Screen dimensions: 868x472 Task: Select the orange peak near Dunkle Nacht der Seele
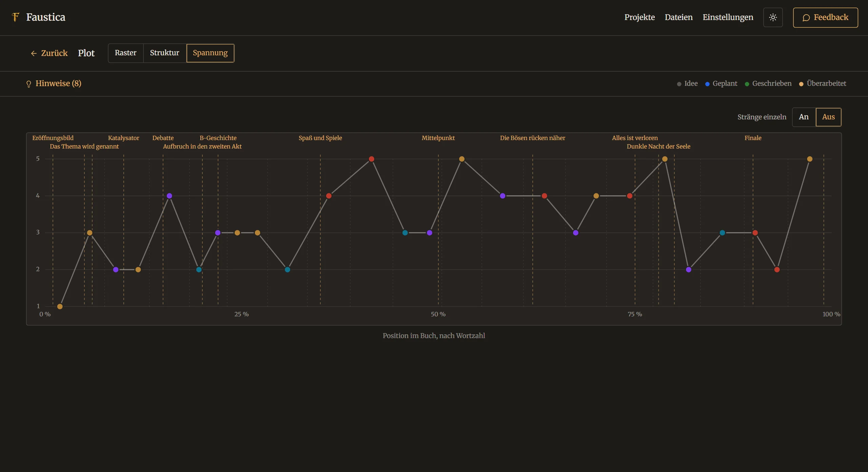665,159
